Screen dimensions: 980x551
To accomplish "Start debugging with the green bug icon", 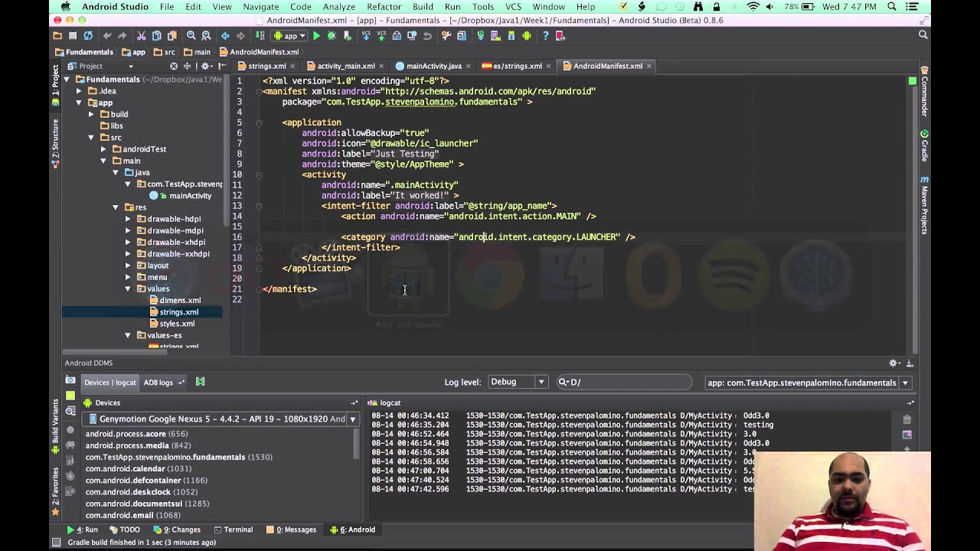I will (x=332, y=36).
